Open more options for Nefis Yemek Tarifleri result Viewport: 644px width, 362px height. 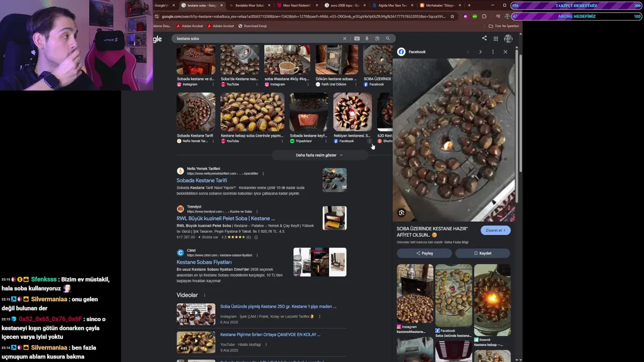pos(263,173)
